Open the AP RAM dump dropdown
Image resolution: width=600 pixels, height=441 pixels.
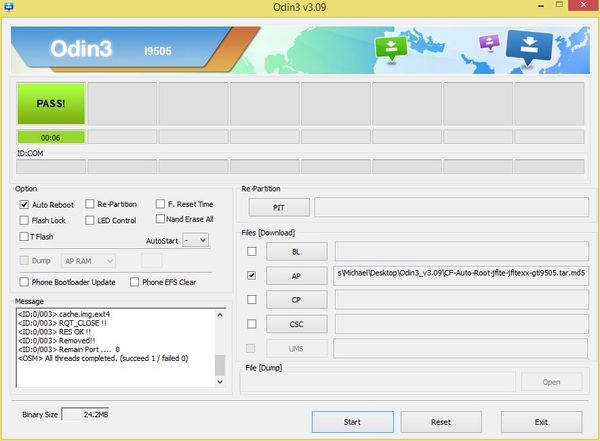88,261
